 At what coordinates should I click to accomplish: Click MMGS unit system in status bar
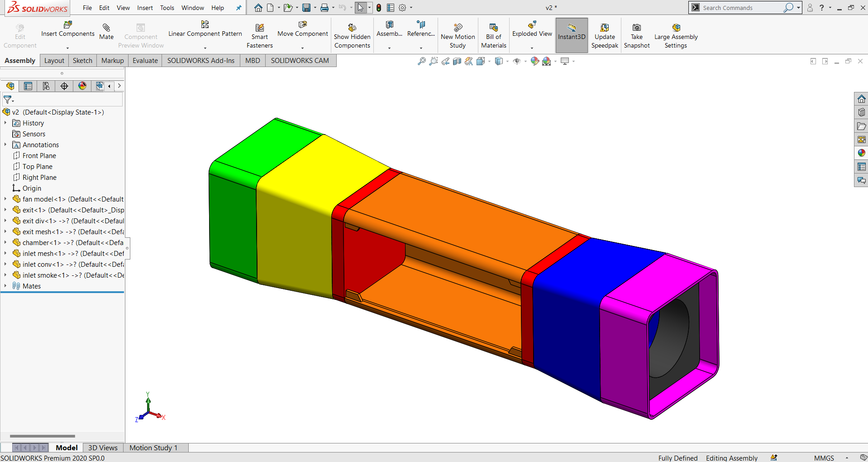click(x=824, y=458)
